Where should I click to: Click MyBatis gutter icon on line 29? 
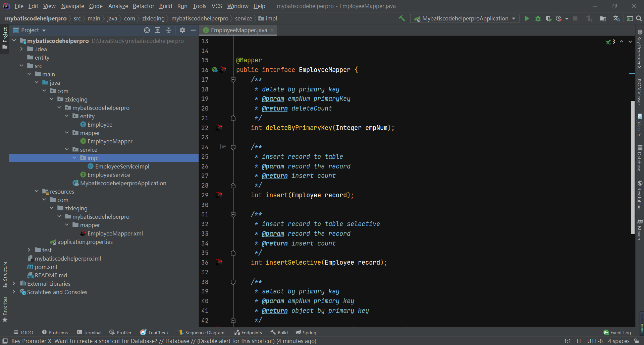219,195
